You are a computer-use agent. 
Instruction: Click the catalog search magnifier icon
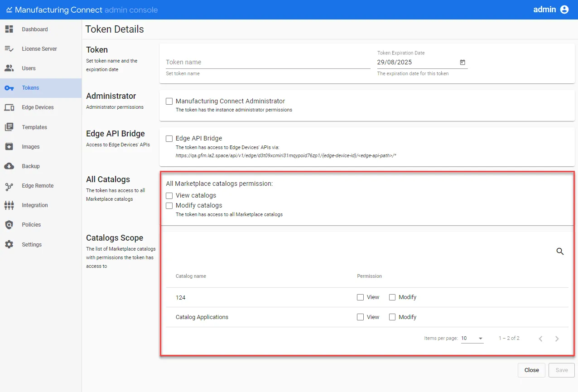click(560, 252)
